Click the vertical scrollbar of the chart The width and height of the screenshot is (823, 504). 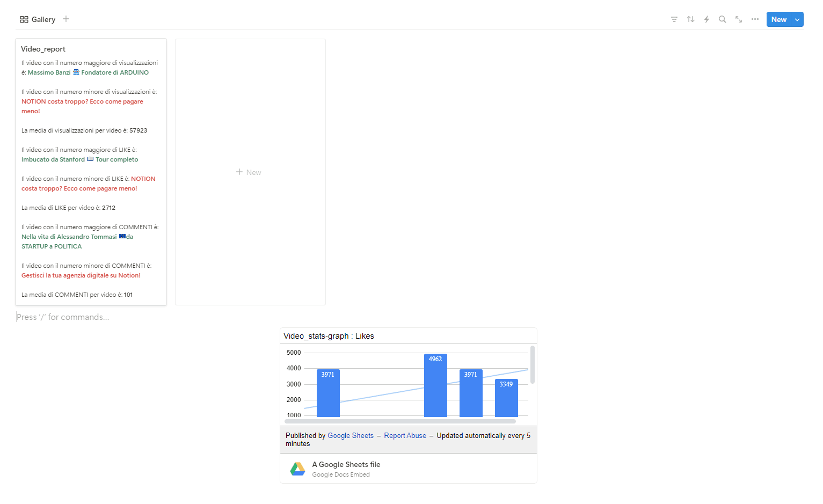click(533, 365)
